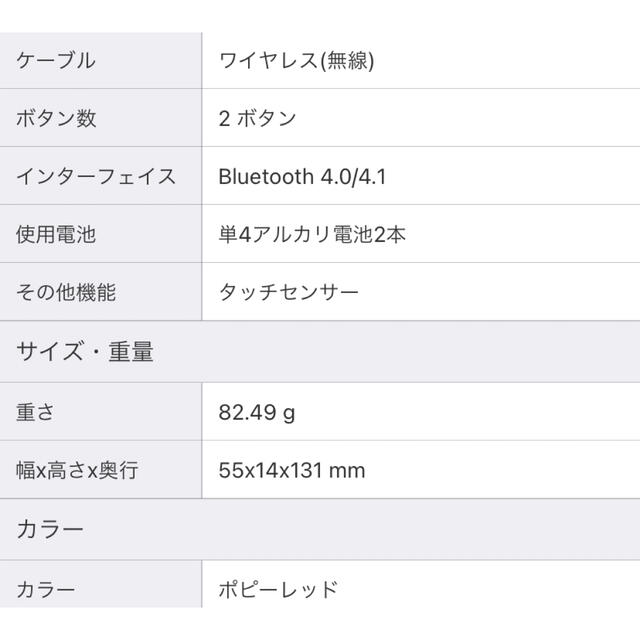Select the 重さ label cell
This screenshot has height=640, width=640.
[100, 412]
